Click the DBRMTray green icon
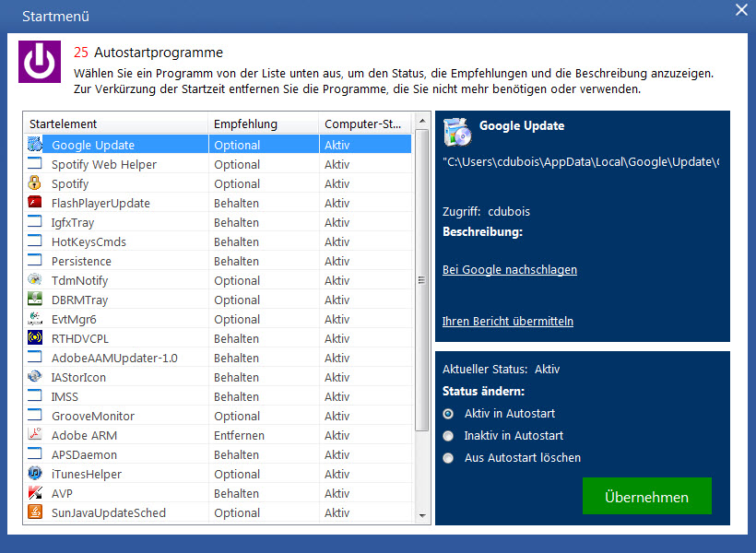 pyautogui.click(x=35, y=299)
